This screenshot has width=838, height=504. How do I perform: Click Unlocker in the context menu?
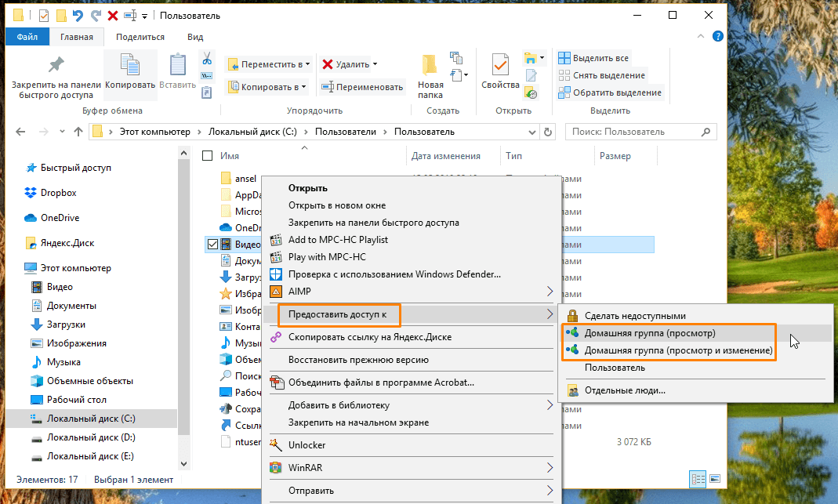click(x=307, y=444)
